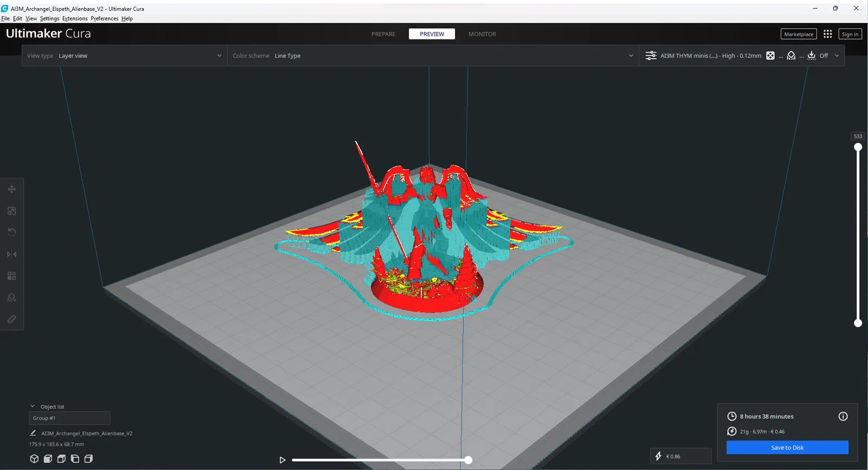Click the filament spool material icon
868x470 pixels.
732,432
